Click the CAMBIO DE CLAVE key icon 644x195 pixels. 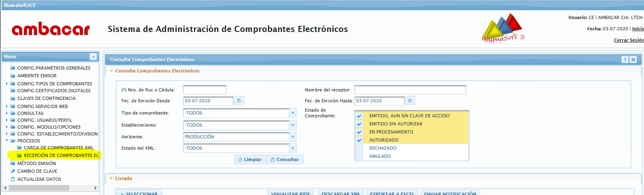click(13, 171)
